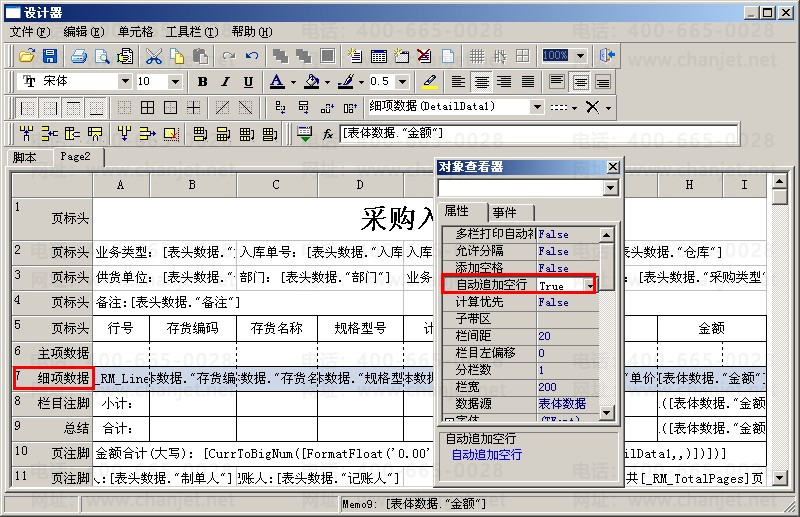Delete page with red X page icon
The height and width of the screenshot is (517, 800).
coord(424,56)
